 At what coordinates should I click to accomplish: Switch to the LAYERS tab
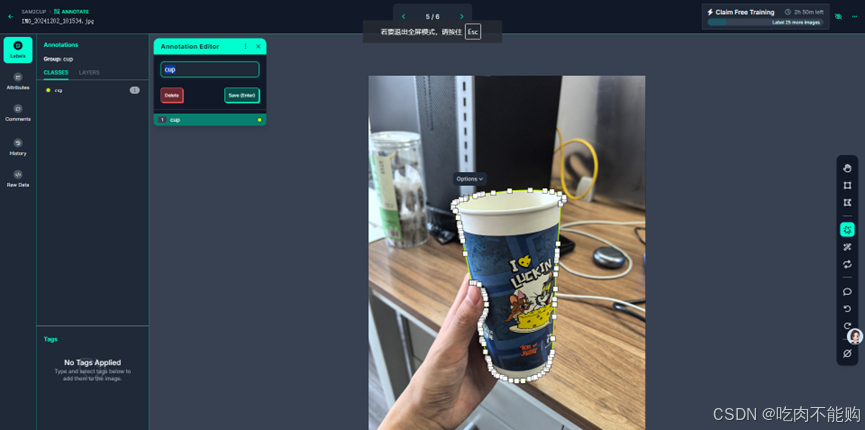[x=89, y=72]
